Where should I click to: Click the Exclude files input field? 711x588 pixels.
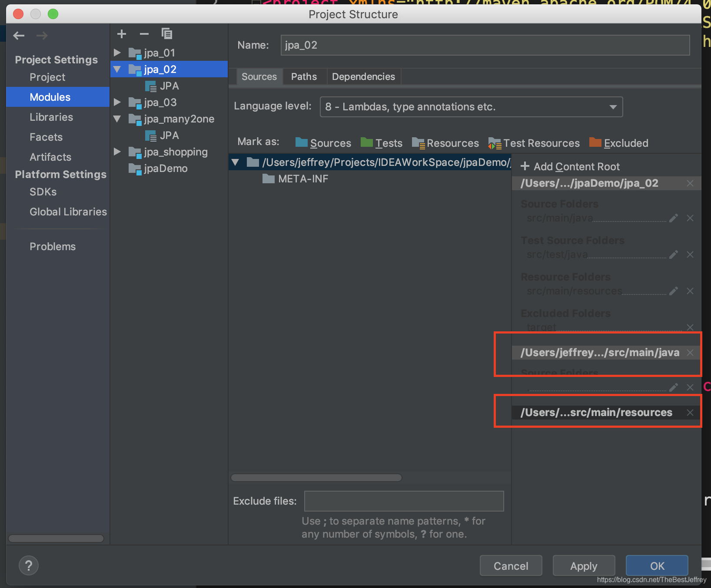[404, 501]
